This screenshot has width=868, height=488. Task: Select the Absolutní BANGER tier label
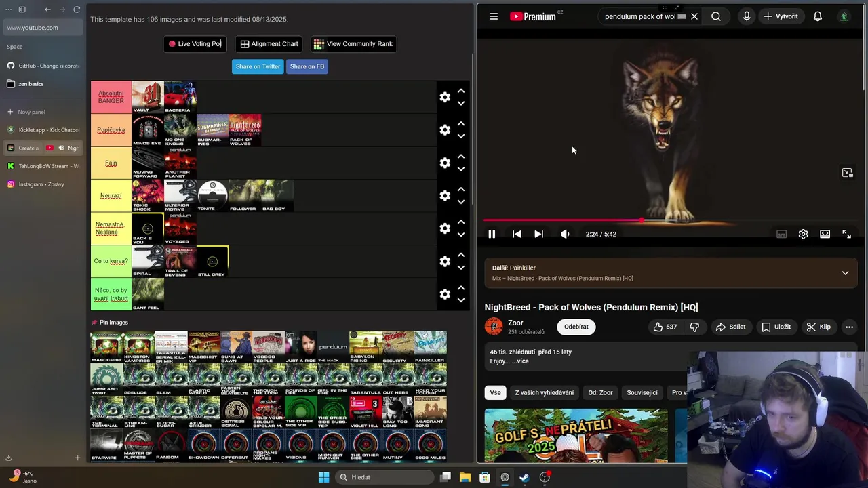(x=111, y=97)
